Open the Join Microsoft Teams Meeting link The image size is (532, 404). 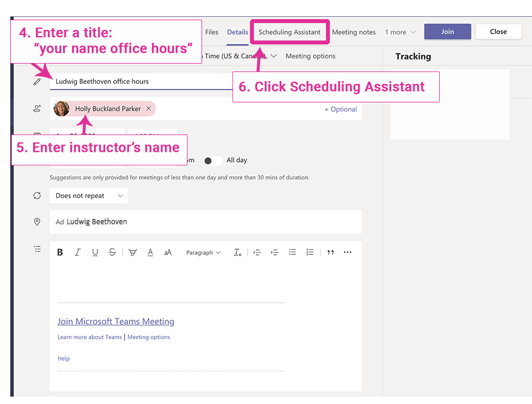coord(116,322)
